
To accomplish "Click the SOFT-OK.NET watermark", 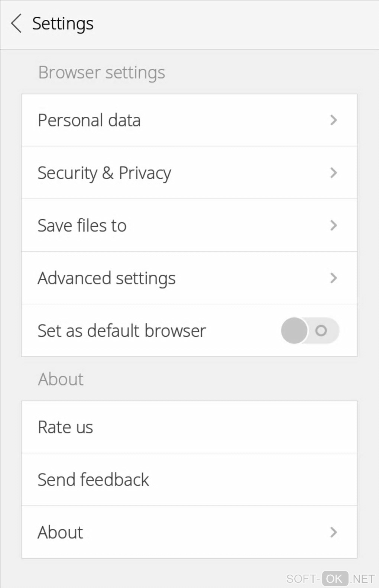I will [x=330, y=578].
